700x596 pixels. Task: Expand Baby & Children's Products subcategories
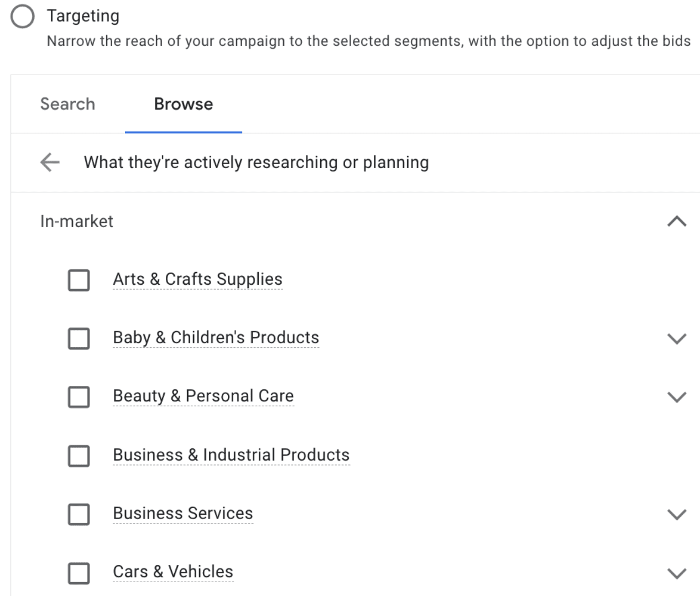tap(677, 339)
